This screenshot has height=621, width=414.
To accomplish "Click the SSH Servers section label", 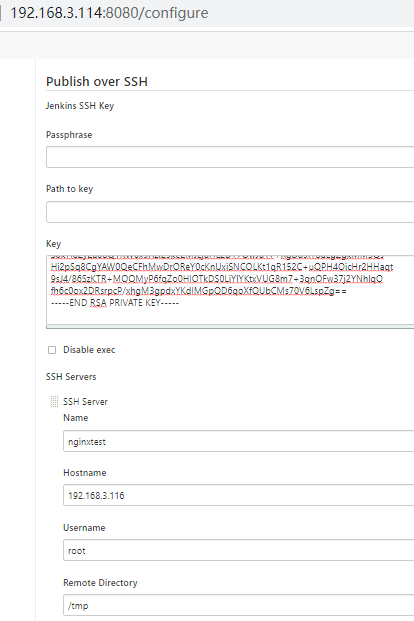I will 71,377.
